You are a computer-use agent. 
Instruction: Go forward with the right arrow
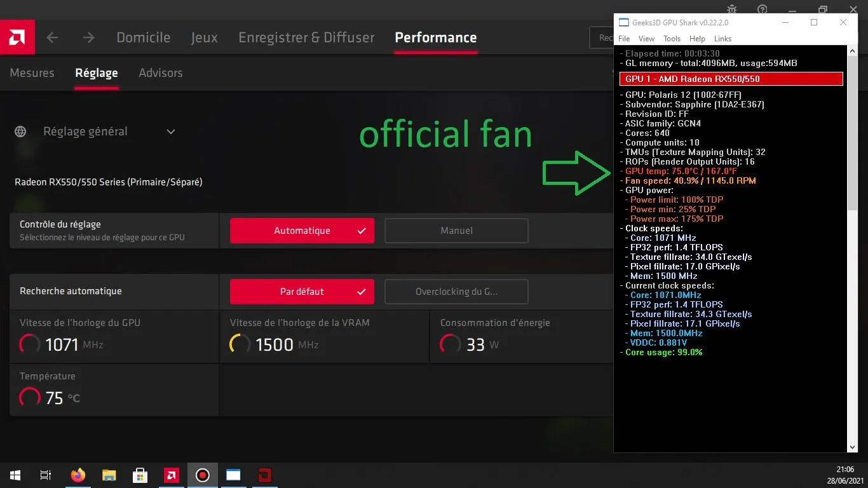coord(88,37)
